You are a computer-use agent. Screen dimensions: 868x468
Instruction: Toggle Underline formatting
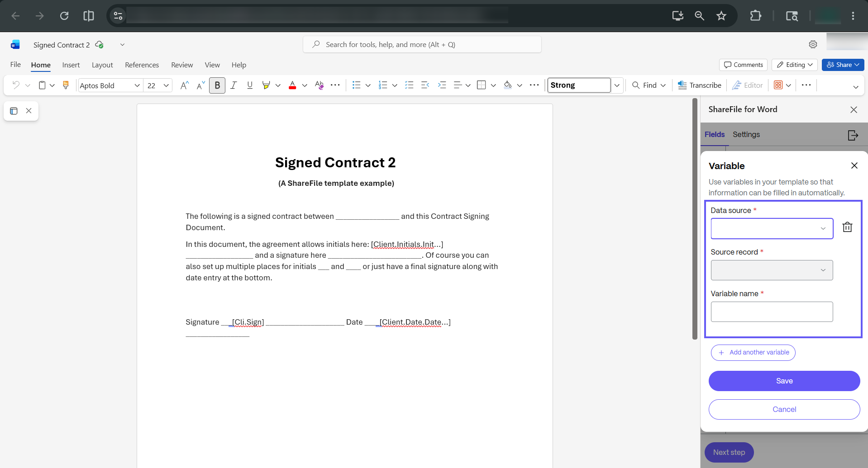coord(250,85)
